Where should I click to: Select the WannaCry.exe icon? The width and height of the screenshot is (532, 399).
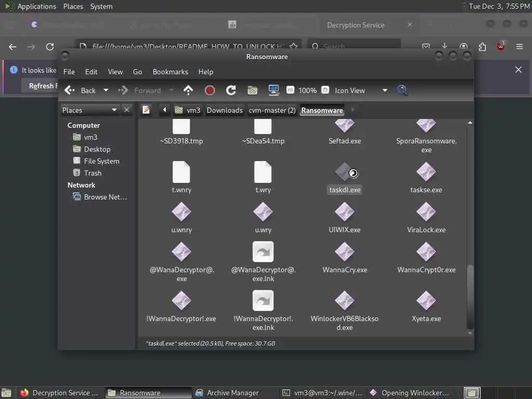pos(344,252)
